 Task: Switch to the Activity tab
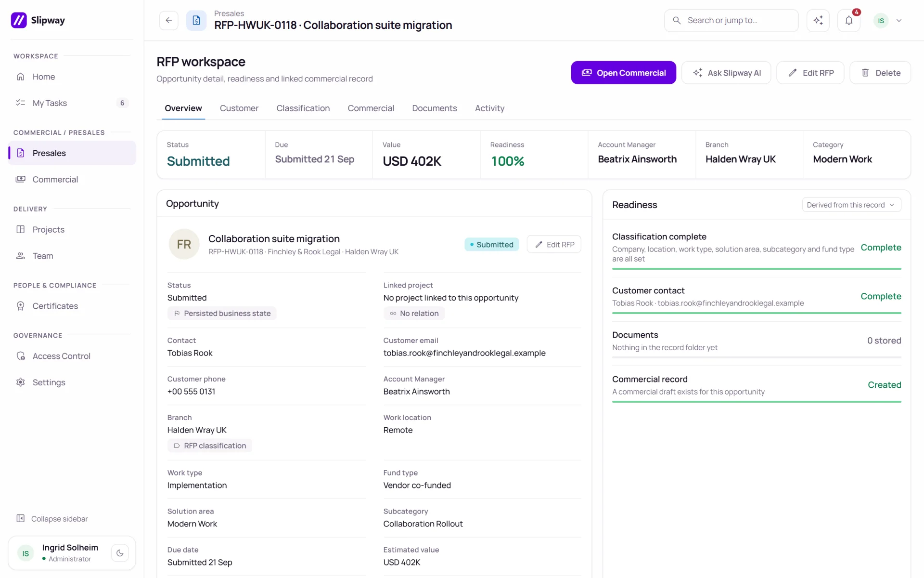tap(489, 108)
